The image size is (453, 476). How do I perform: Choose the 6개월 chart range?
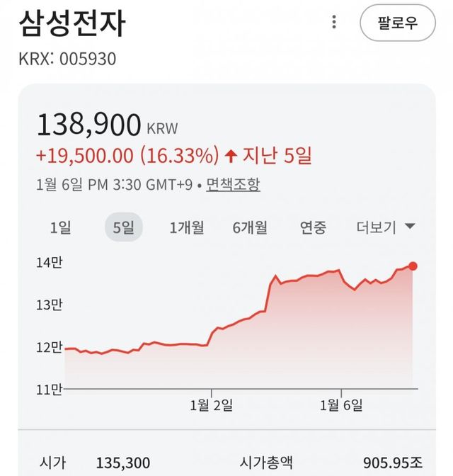pos(250,228)
